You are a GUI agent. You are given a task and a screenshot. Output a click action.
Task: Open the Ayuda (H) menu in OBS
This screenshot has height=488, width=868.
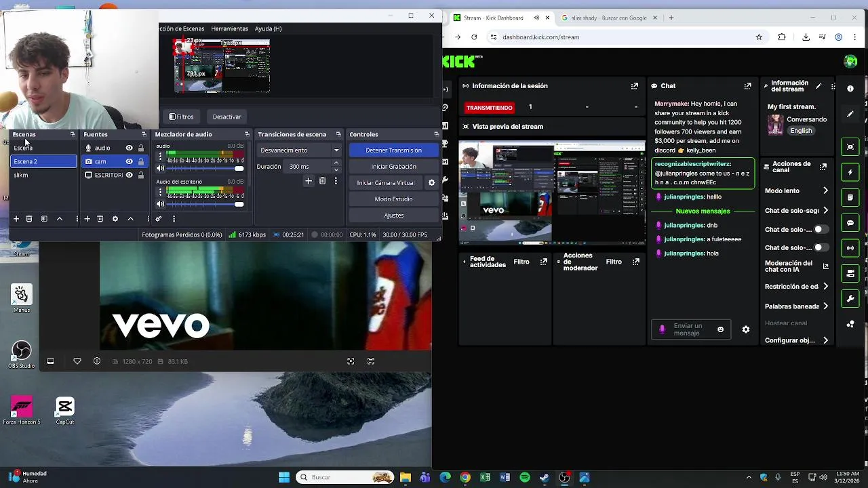point(268,28)
